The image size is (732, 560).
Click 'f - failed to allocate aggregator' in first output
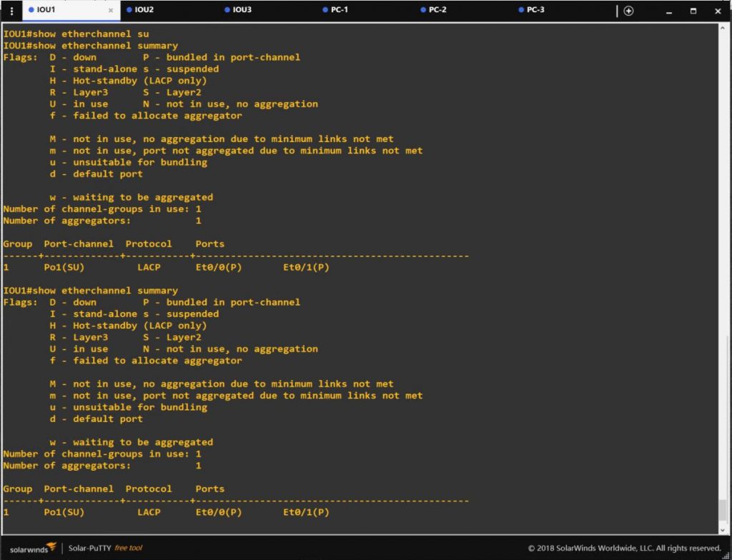click(146, 116)
